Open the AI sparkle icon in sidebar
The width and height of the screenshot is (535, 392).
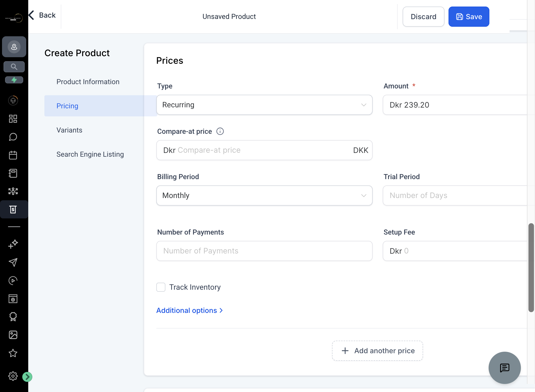[13, 244]
